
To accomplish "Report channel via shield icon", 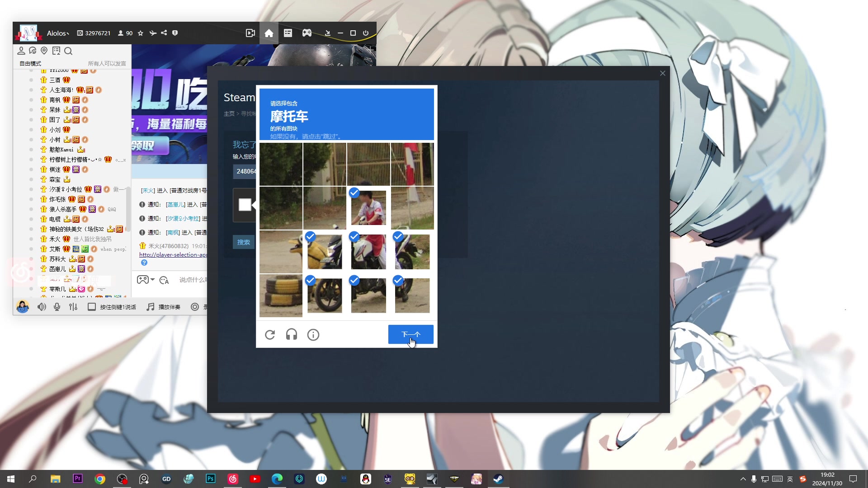I will (x=175, y=33).
